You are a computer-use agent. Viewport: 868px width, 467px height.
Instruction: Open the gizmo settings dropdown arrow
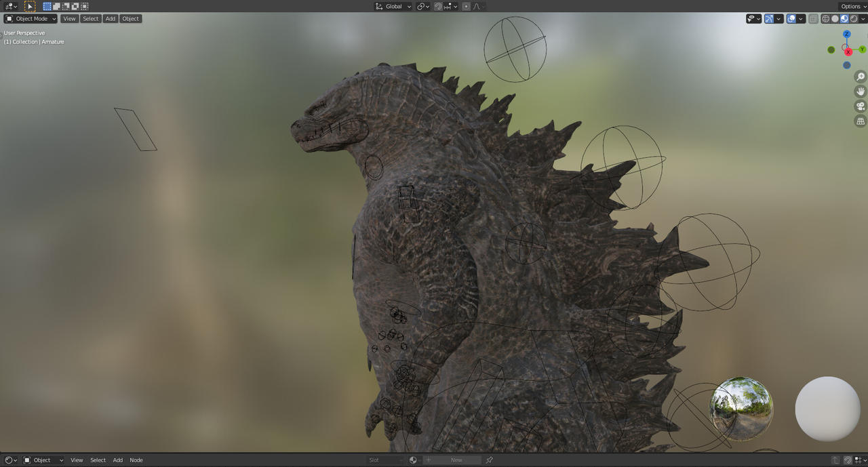779,18
